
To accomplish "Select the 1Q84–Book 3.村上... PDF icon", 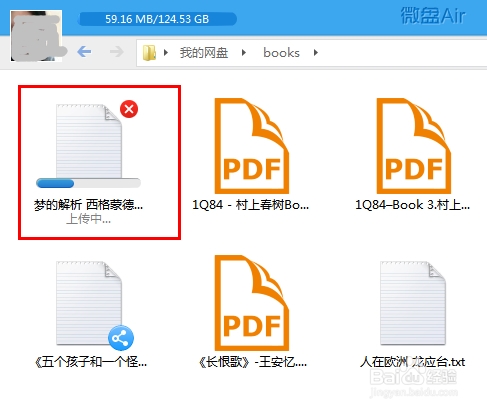I will [x=414, y=146].
